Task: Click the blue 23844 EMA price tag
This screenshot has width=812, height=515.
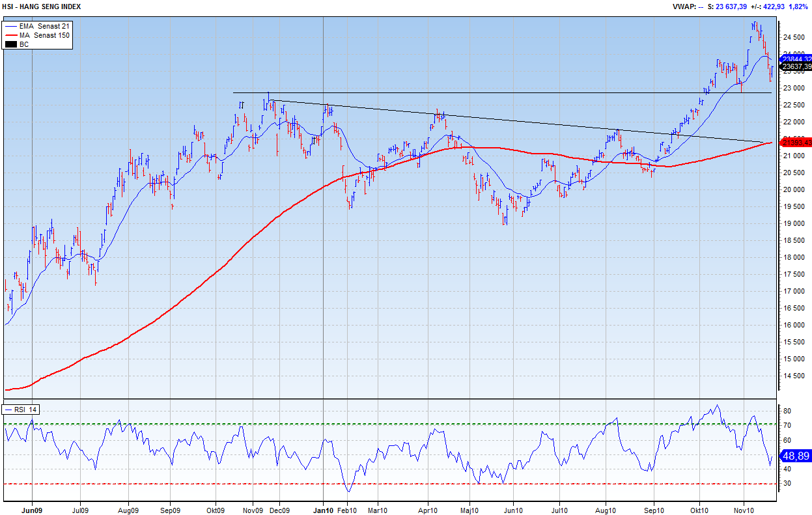Action: tap(796, 59)
